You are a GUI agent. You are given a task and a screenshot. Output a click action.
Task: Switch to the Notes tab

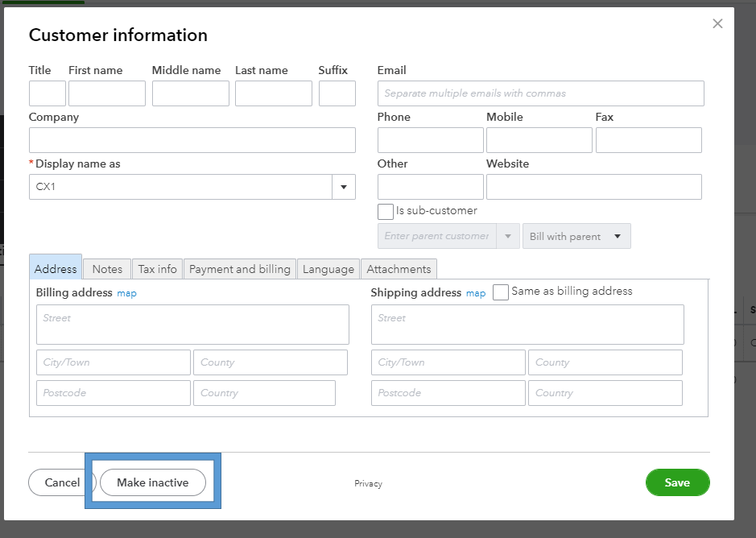[107, 269]
